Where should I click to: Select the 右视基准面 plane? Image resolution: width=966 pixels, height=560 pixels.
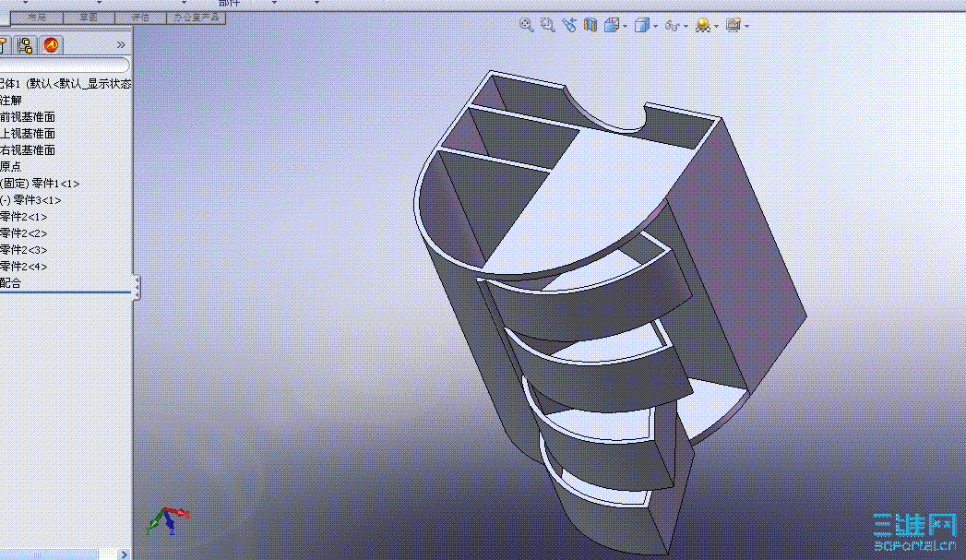[x=28, y=150]
